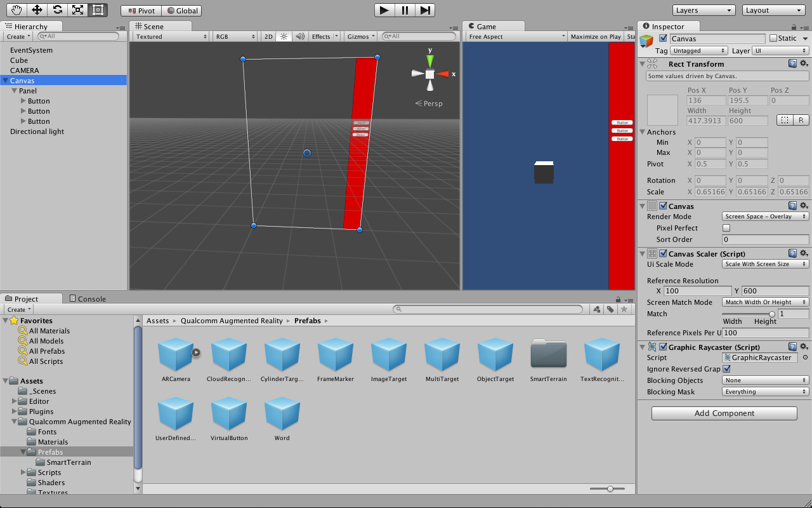Click the anchor presets box

pyautogui.click(x=662, y=110)
